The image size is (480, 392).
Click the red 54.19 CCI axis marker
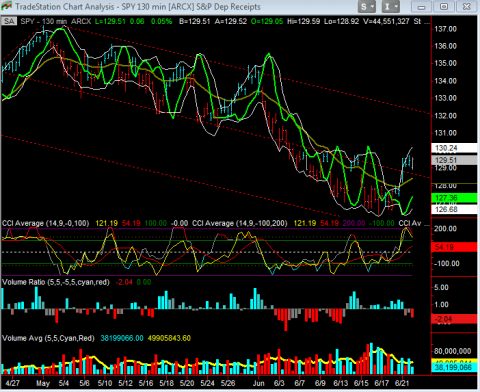(454, 247)
